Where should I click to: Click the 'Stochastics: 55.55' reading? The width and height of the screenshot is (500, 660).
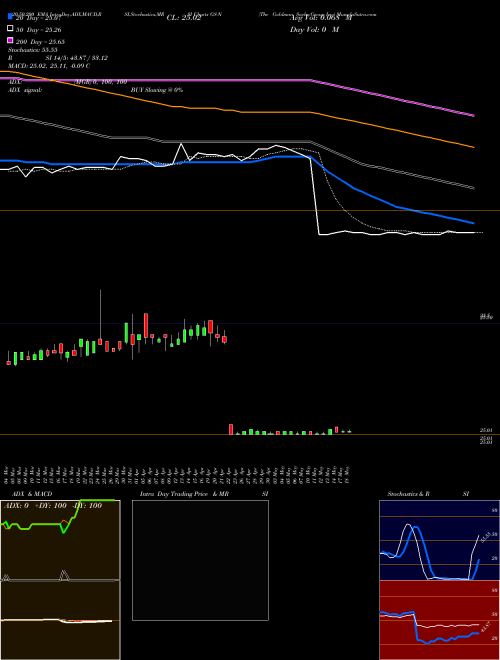[32, 50]
